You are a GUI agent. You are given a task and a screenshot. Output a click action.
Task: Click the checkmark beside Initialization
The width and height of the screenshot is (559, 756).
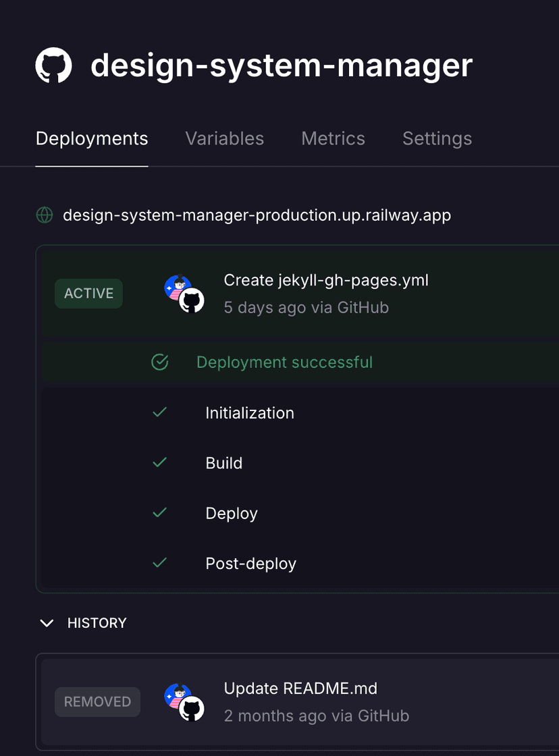point(159,412)
